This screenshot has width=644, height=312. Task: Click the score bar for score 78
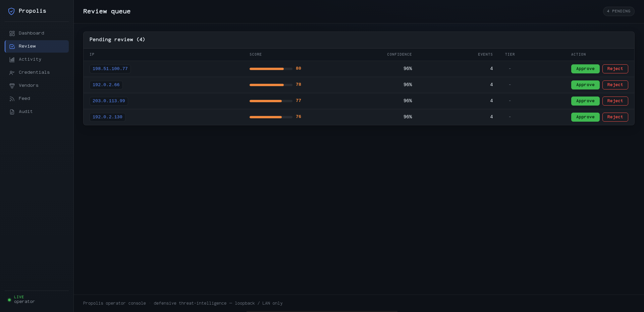click(271, 85)
